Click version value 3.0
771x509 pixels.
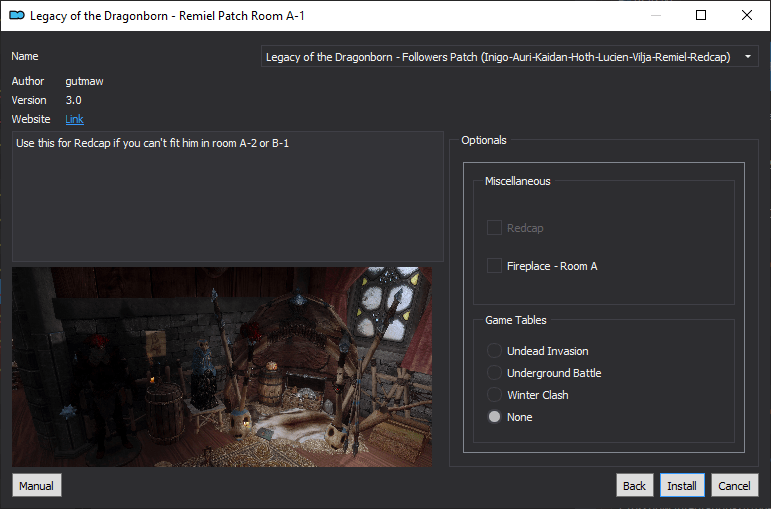tap(74, 100)
